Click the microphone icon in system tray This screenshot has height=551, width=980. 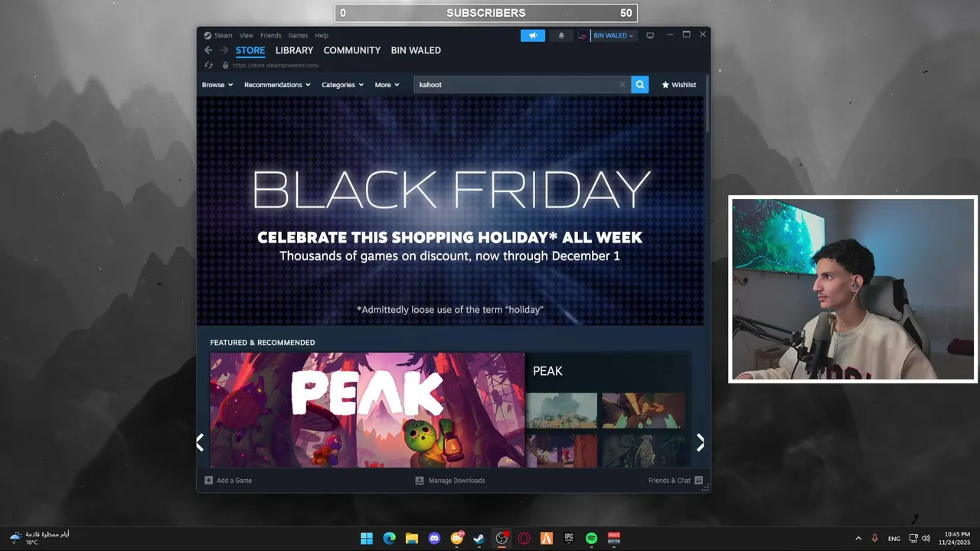(x=874, y=539)
